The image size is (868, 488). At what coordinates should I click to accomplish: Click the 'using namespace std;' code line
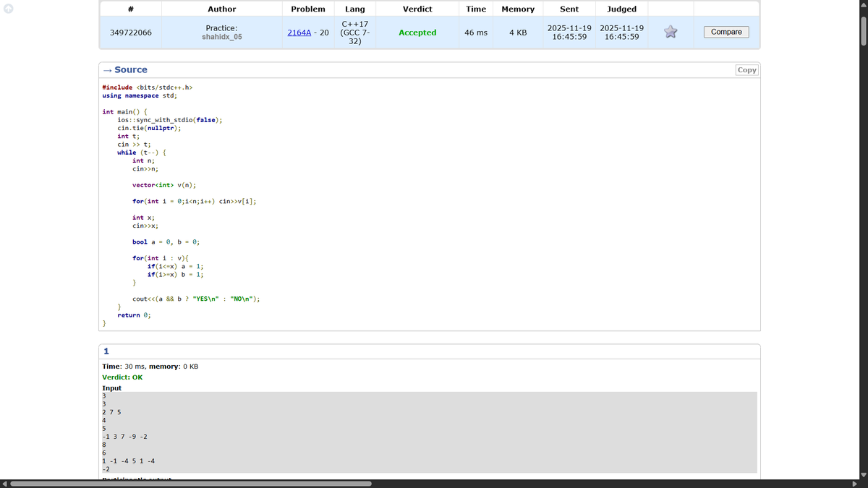pyautogui.click(x=140, y=95)
